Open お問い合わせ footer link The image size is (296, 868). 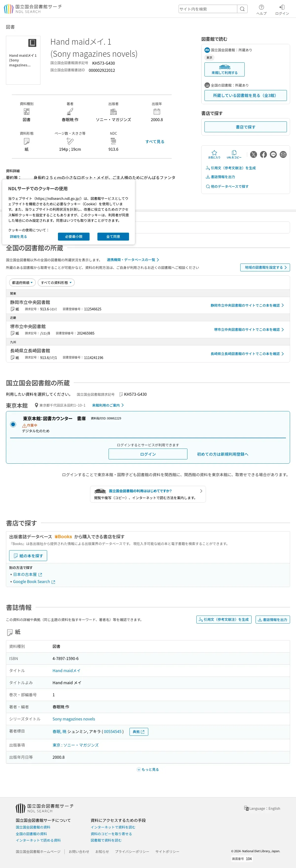click(79, 851)
